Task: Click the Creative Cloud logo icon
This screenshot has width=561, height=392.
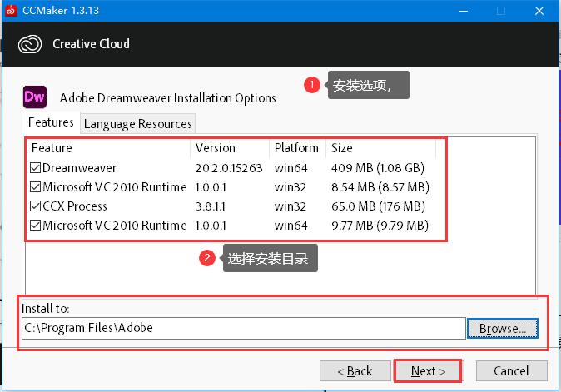Action: click(x=30, y=44)
